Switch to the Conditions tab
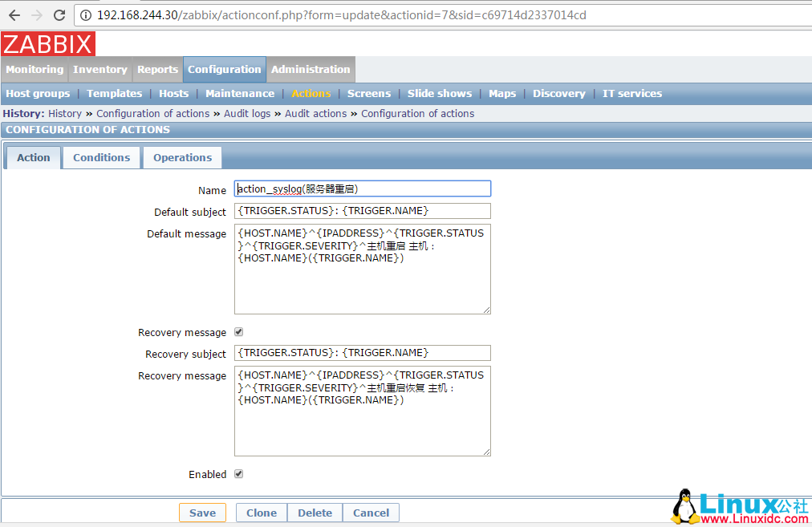 coord(101,157)
